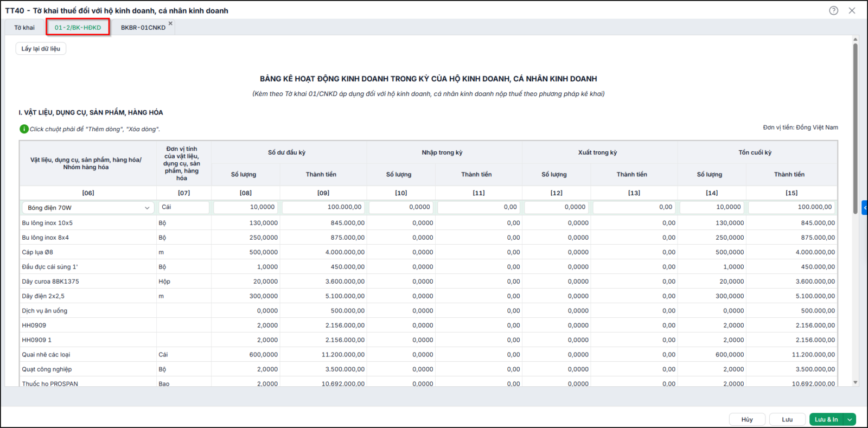Switch to the Tờ khai tab
Image resolution: width=868 pixels, height=428 pixels.
(24, 28)
